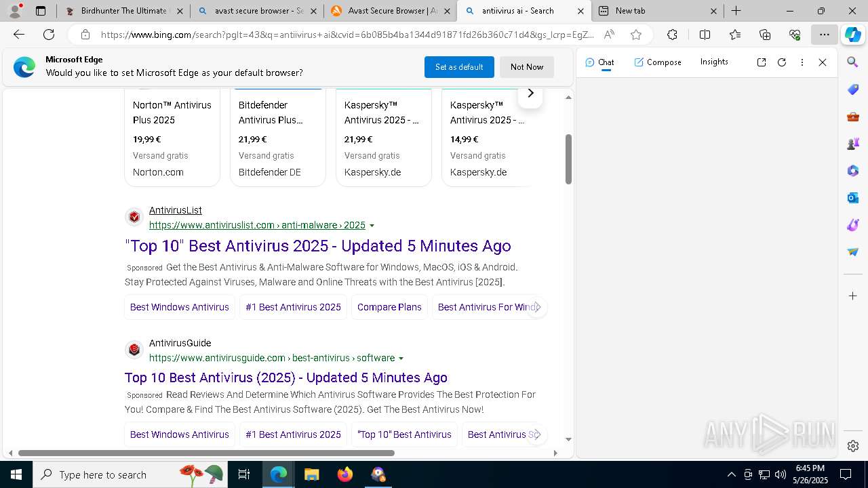The image size is (868, 488).
Task: Show next products in shopping carousel
Action: point(530,94)
